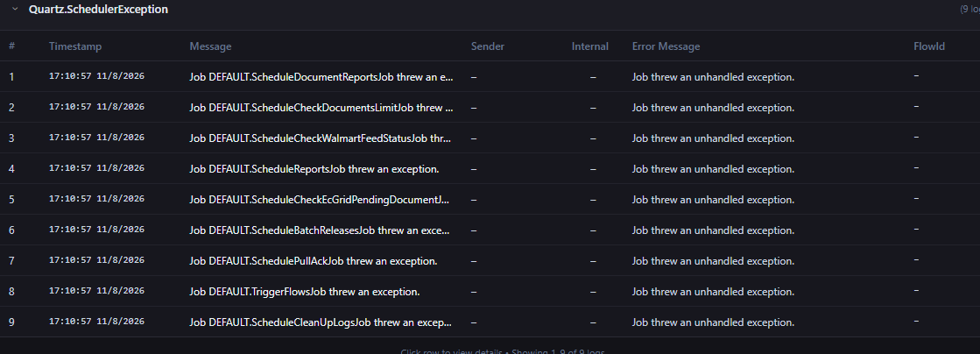The image size is (980, 354).
Task: Click the Quartz.SchedulerException group title
Action: [x=98, y=10]
